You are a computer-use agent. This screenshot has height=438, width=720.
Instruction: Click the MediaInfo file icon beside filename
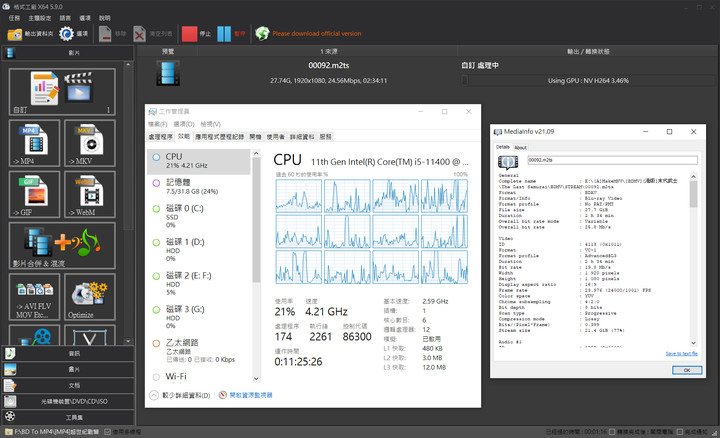(508, 162)
